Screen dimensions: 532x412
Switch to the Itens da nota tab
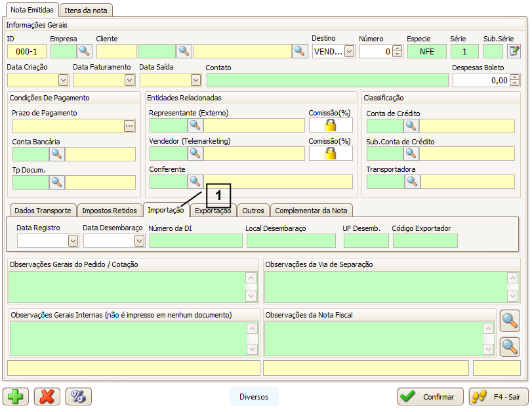[x=87, y=10]
